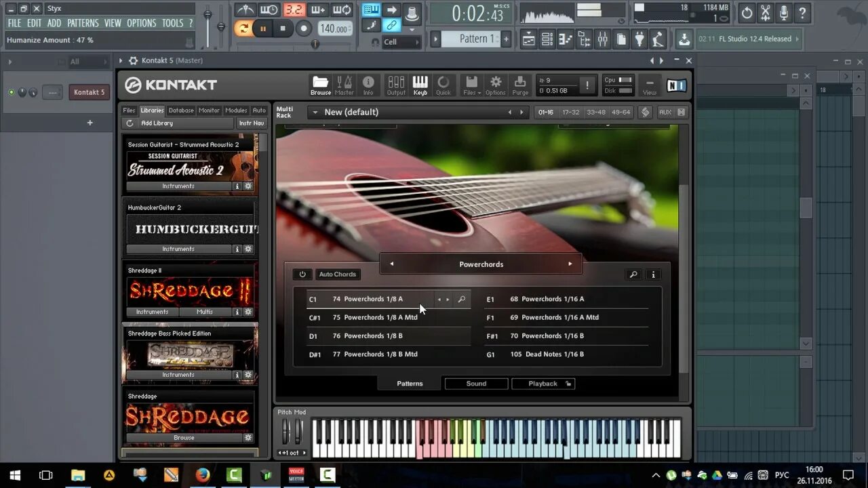The height and width of the screenshot is (488, 868).
Task: Toggle the Kontakt Keyb keyboard icon
Action: click(x=420, y=85)
